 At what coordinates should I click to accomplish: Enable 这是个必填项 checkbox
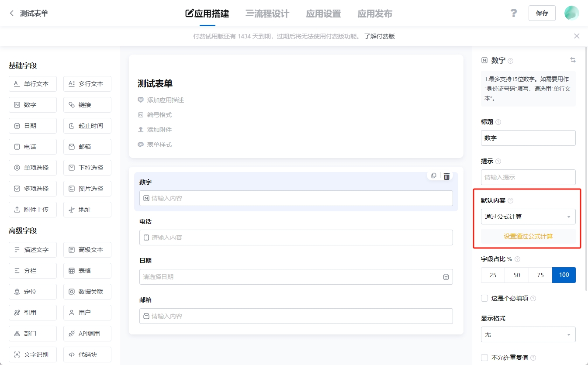tap(484, 298)
